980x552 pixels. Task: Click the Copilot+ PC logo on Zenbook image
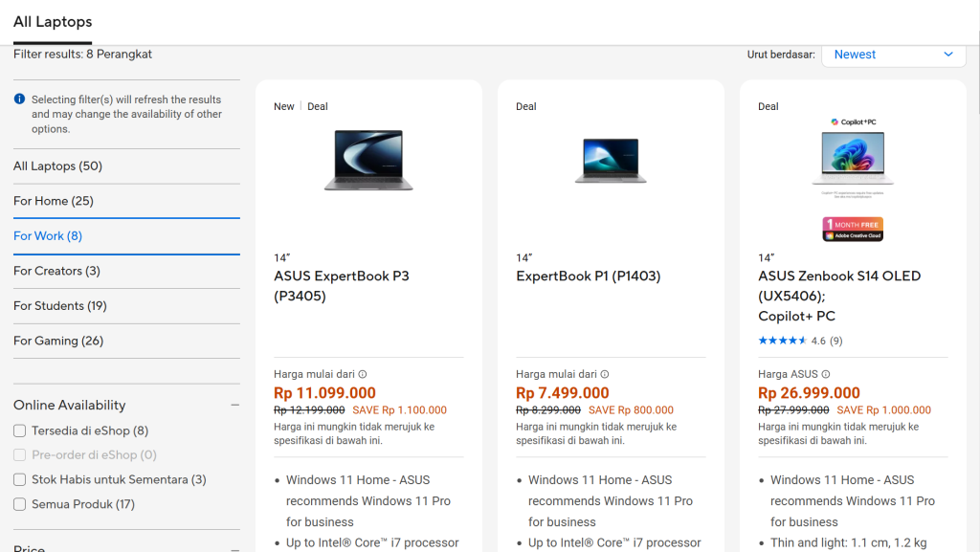click(853, 122)
